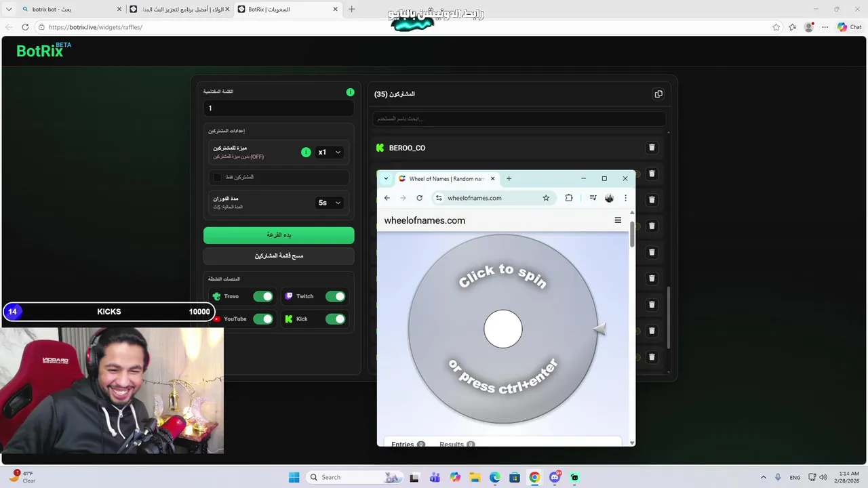Open a new tab in Chrome window

(509, 178)
